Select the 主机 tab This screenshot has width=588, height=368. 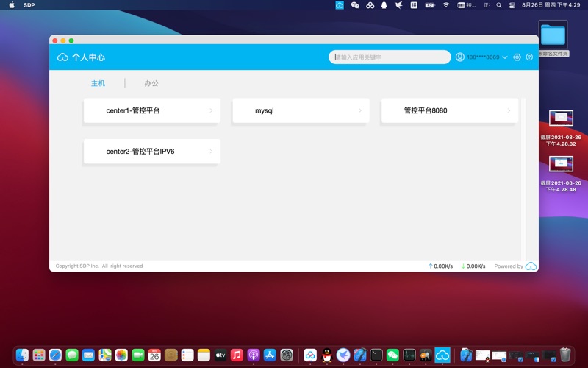[x=98, y=84]
